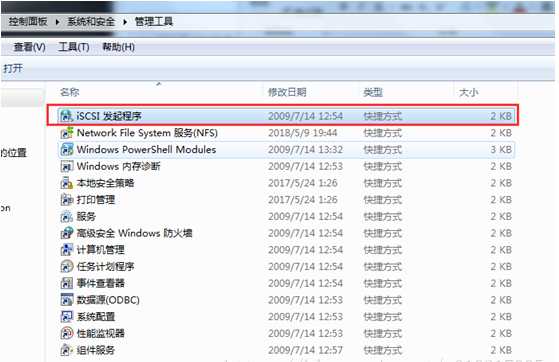The width and height of the screenshot is (559, 362).
Task: Click the 服务 gear icon
Action: pos(67,216)
